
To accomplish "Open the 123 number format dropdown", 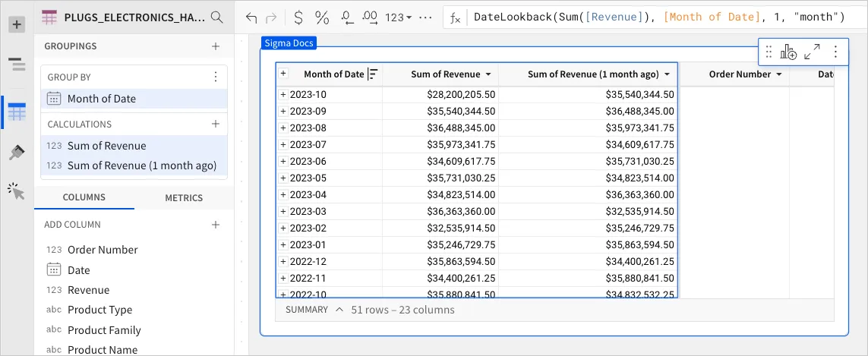I will [x=398, y=17].
